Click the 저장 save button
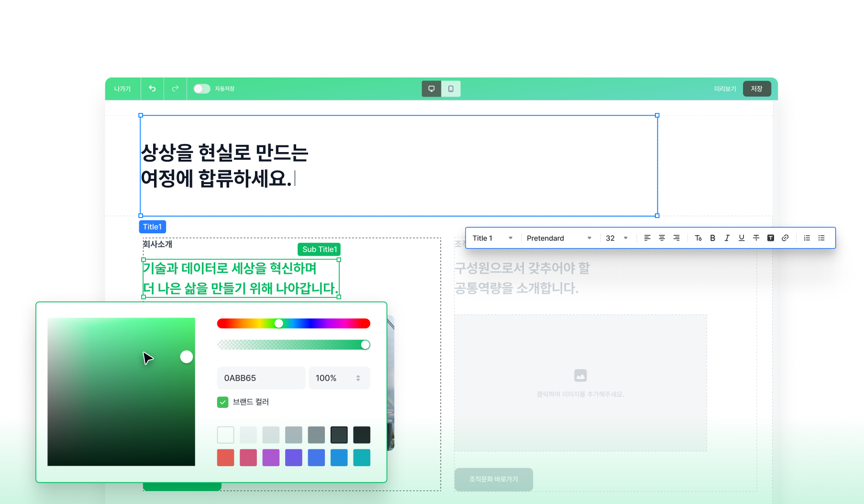The width and height of the screenshot is (864, 504). [x=757, y=88]
